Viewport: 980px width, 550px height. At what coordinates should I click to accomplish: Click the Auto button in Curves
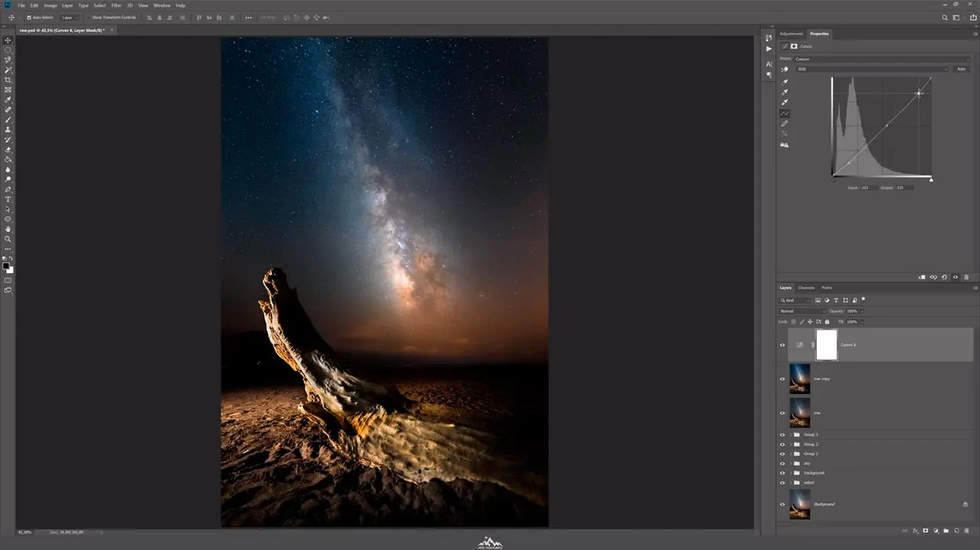(x=961, y=69)
